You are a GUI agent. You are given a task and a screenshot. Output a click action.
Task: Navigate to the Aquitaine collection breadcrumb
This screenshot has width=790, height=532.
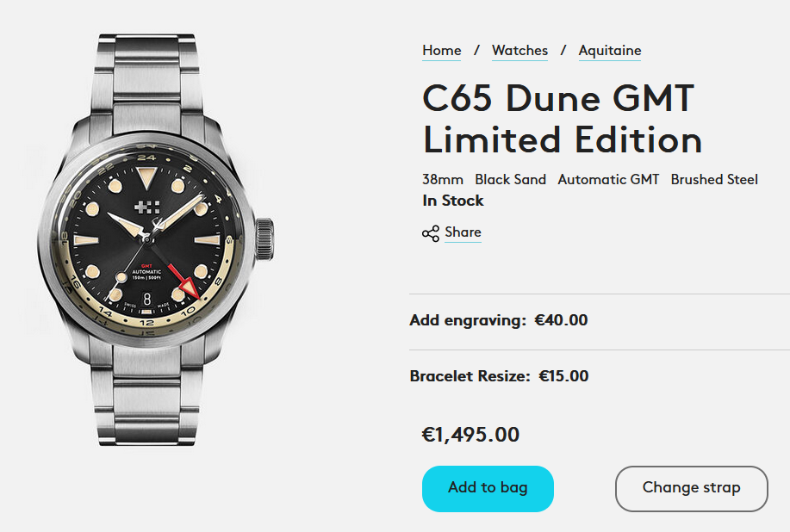tap(609, 51)
